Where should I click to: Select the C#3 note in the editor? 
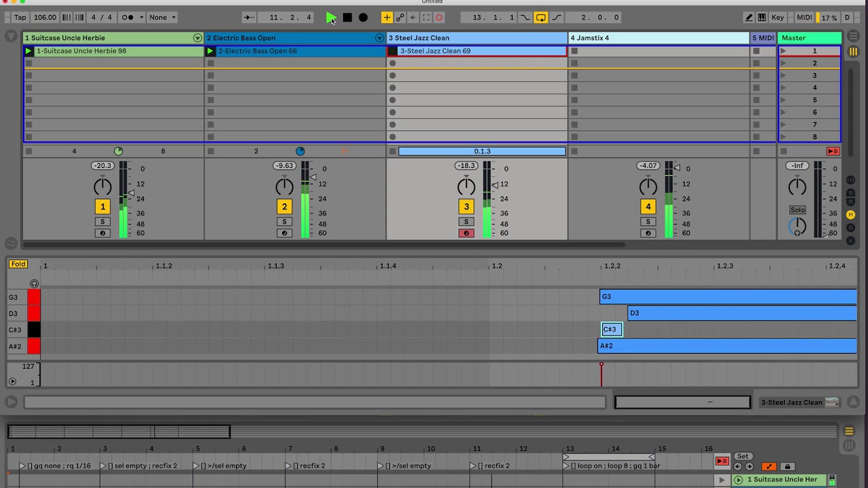[611, 329]
